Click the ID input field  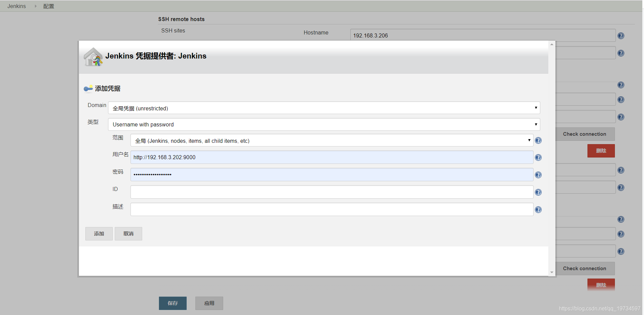click(x=332, y=192)
